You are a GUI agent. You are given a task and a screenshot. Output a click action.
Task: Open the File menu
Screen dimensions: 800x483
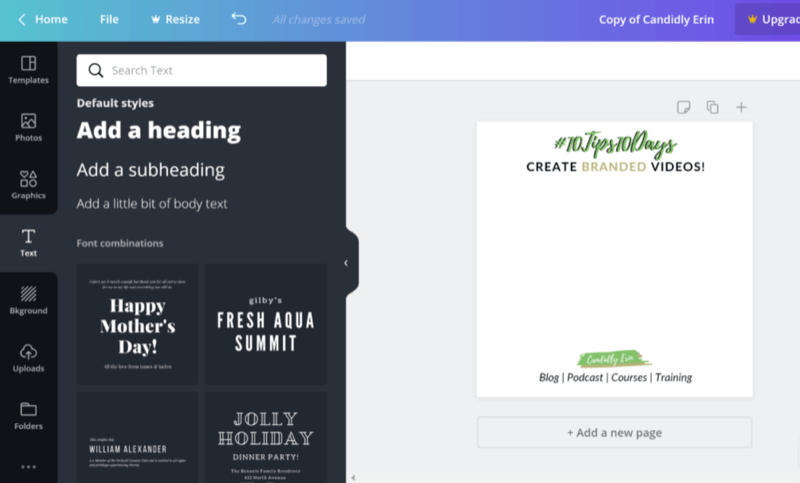(109, 19)
